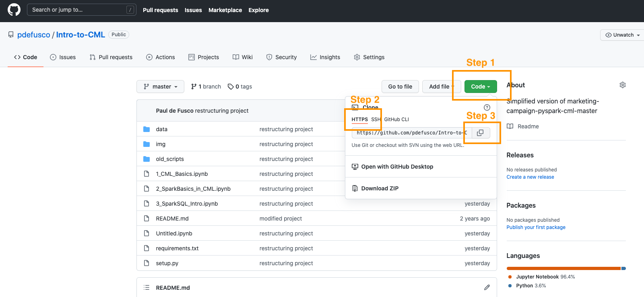Open Intro-to-CML repository link
This screenshot has height=297, width=644.
pos(80,35)
